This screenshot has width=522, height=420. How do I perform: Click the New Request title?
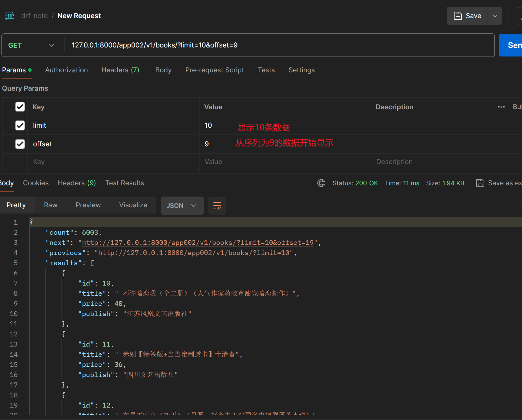pos(79,16)
